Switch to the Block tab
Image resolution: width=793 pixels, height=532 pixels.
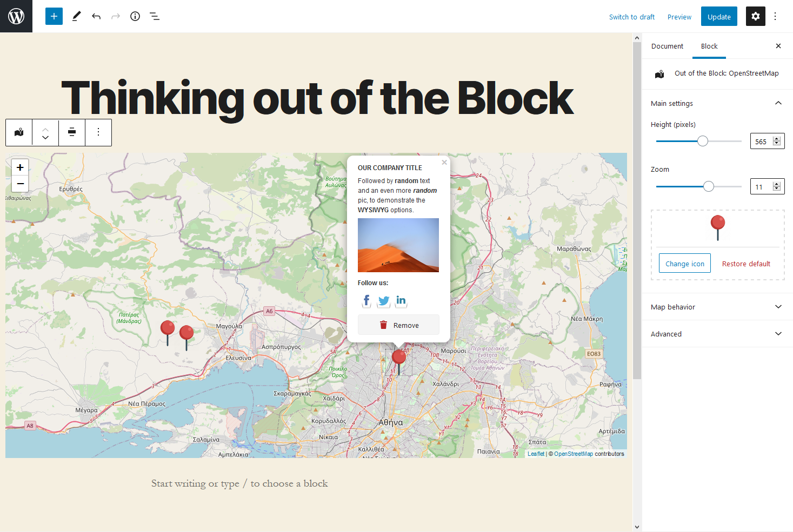click(x=709, y=46)
